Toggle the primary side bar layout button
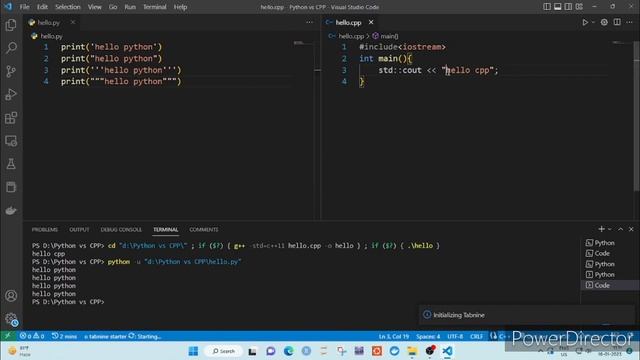Screen dimensions: 640x360 tap(547, 7)
